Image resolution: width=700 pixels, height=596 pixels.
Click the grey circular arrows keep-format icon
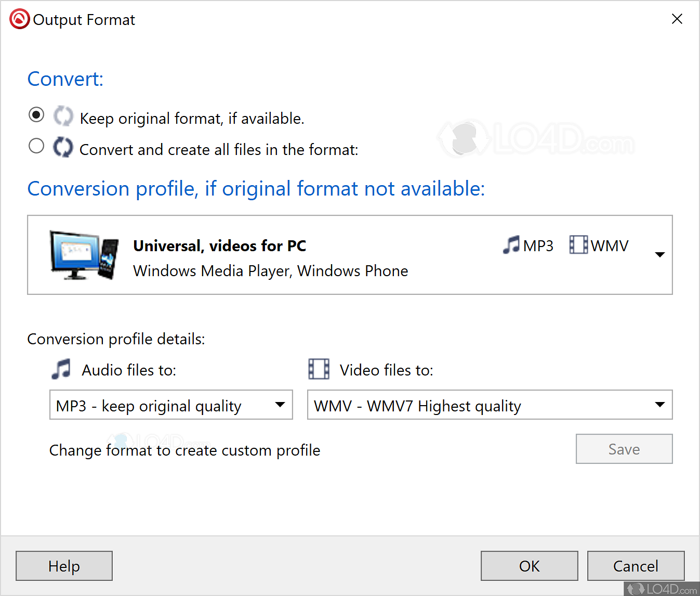point(63,116)
